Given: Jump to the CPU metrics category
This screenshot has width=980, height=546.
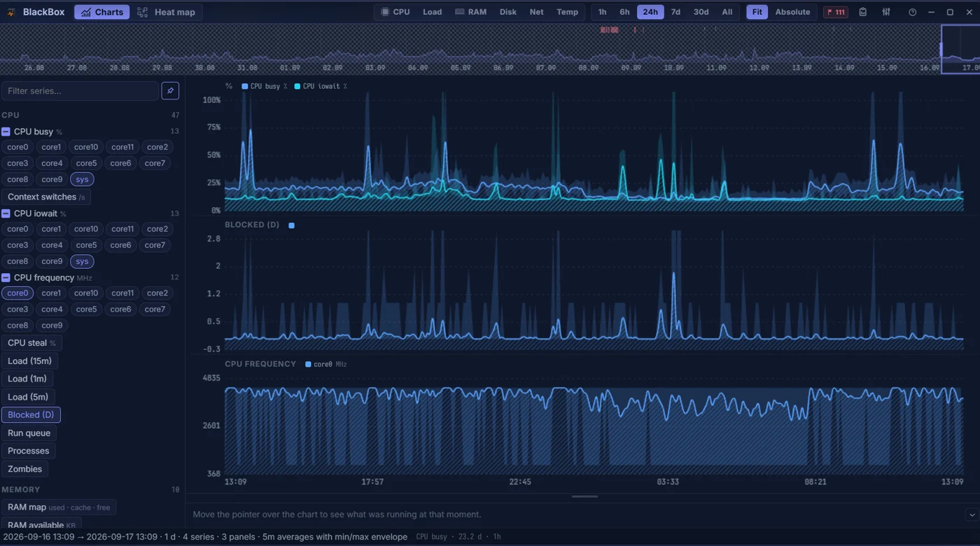Looking at the screenshot, I should point(395,12).
